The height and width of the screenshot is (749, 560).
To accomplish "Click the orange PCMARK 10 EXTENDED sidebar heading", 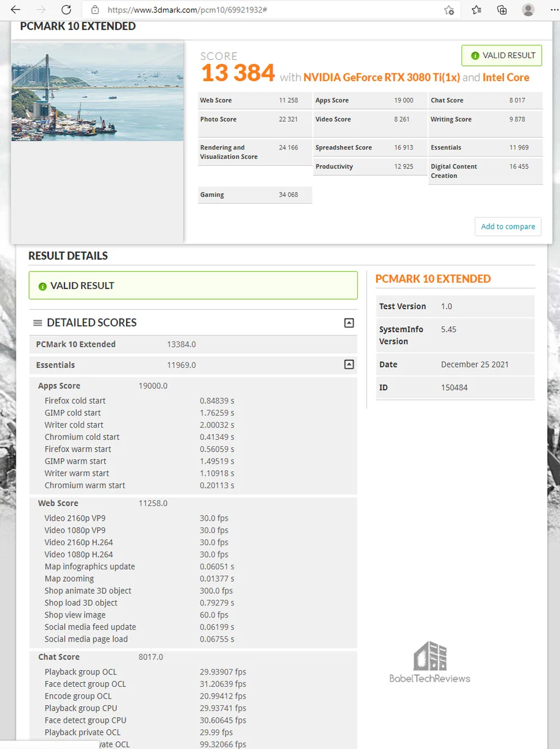I will tap(433, 279).
